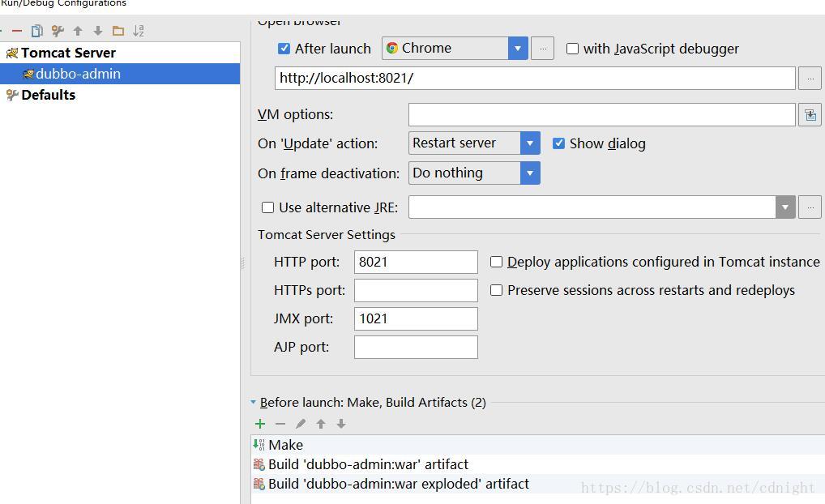825x504 pixels.
Task: Click the browse button for alternative JRE
Action: click(810, 207)
